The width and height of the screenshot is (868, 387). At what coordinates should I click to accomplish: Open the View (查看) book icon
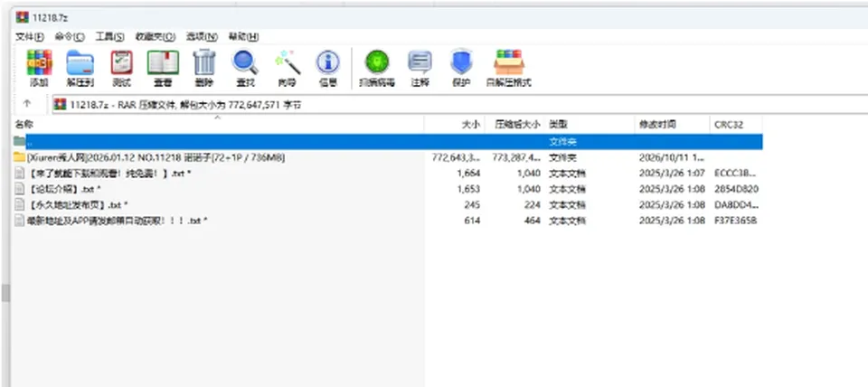coord(163,62)
